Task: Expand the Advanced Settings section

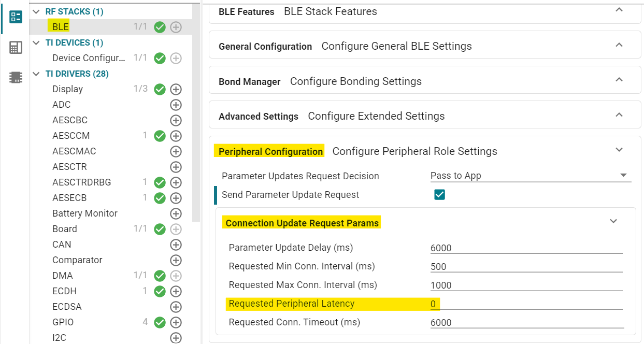Action: pos(619,115)
